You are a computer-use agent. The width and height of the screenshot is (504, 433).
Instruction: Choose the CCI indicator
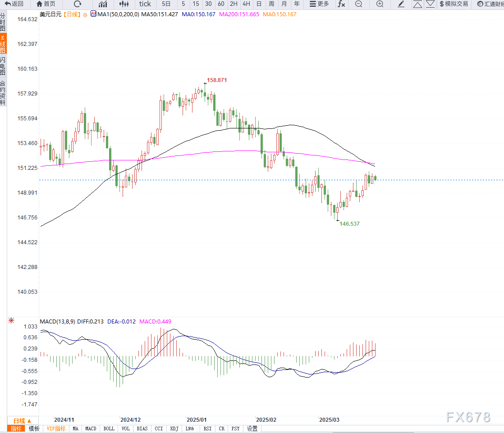tap(159, 428)
